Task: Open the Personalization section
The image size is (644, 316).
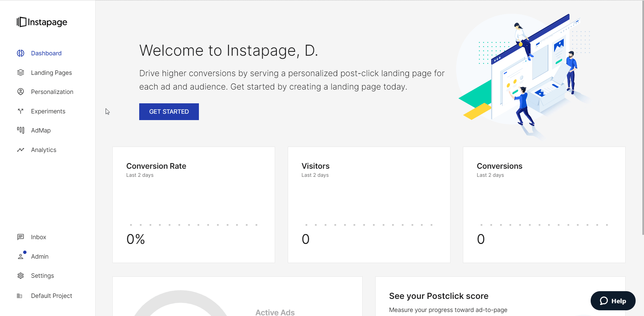Action: coord(52,92)
